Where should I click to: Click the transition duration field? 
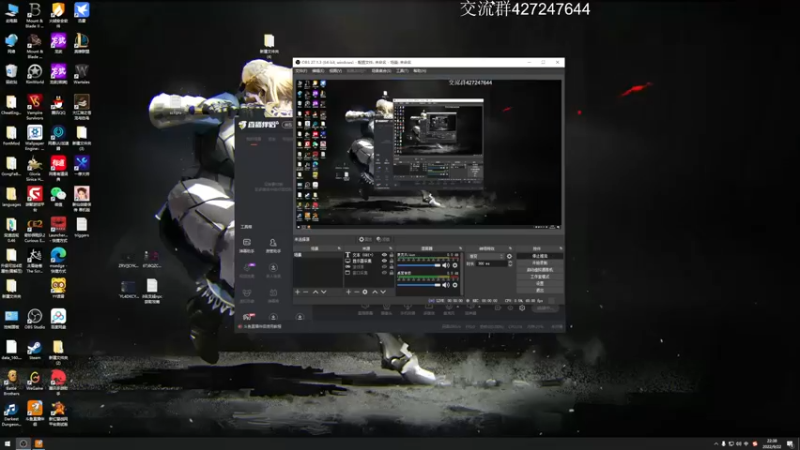(x=492, y=264)
